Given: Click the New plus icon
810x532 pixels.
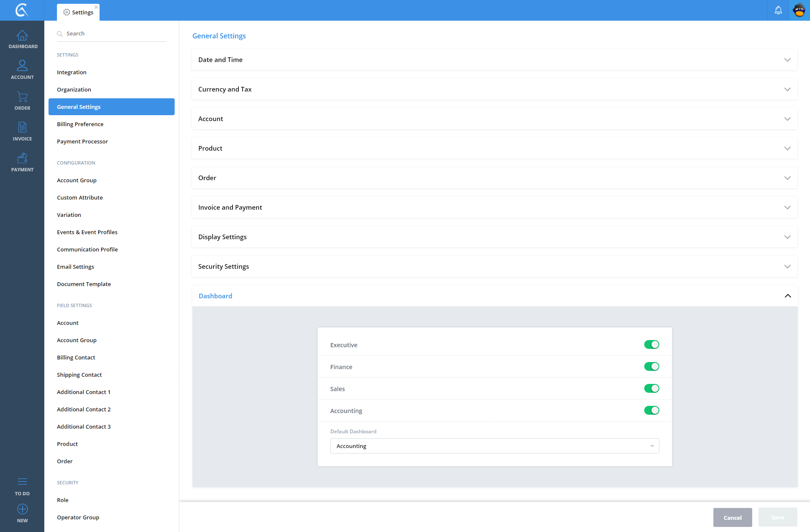Looking at the screenshot, I should pos(22,509).
